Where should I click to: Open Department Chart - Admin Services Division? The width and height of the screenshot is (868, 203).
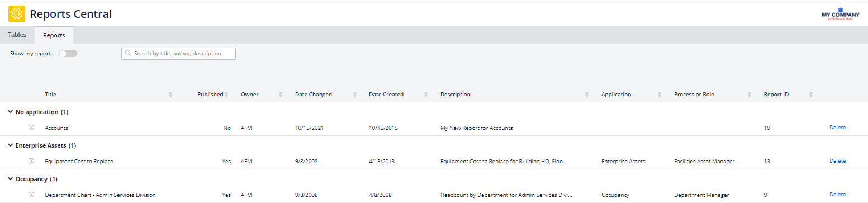coord(100,195)
